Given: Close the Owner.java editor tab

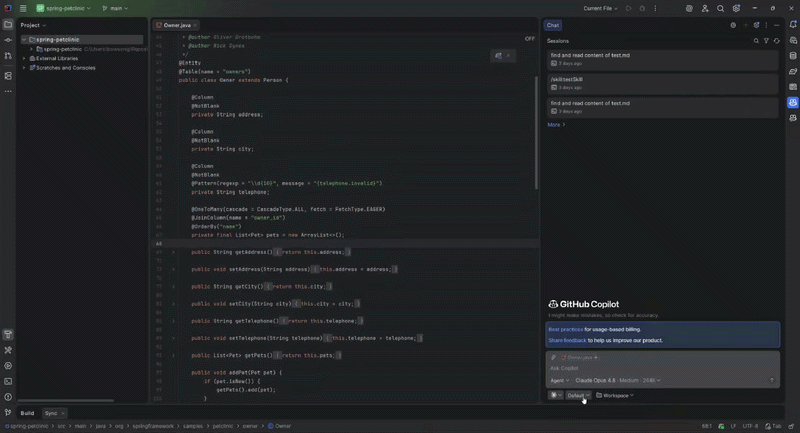Looking at the screenshot, I should click(195, 25).
